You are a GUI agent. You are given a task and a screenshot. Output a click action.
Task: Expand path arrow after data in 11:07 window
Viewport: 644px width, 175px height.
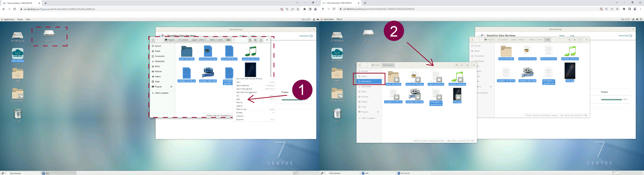tap(233, 40)
